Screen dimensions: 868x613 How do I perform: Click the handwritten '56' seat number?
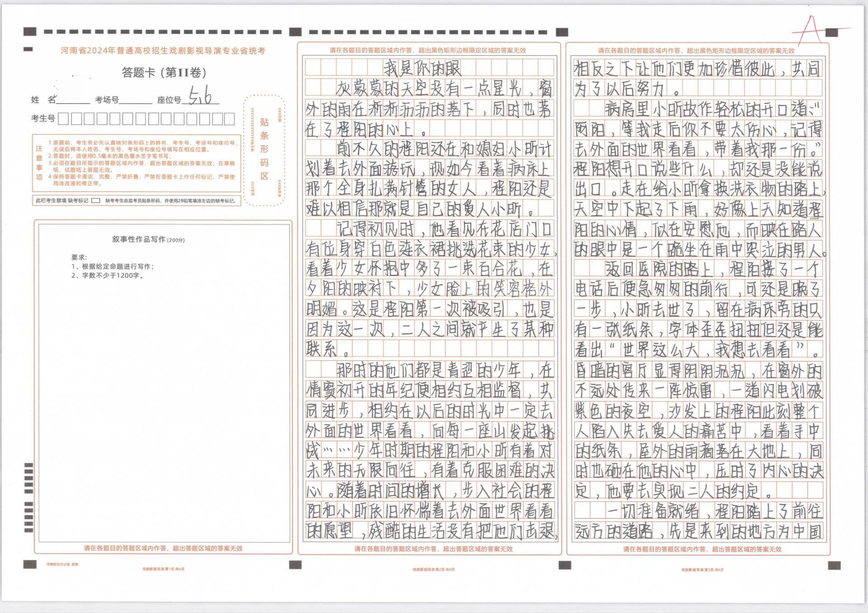click(200, 96)
